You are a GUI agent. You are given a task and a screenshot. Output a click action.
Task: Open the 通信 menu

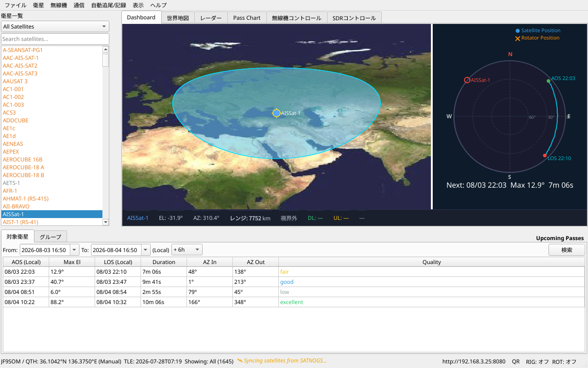pyautogui.click(x=79, y=5)
